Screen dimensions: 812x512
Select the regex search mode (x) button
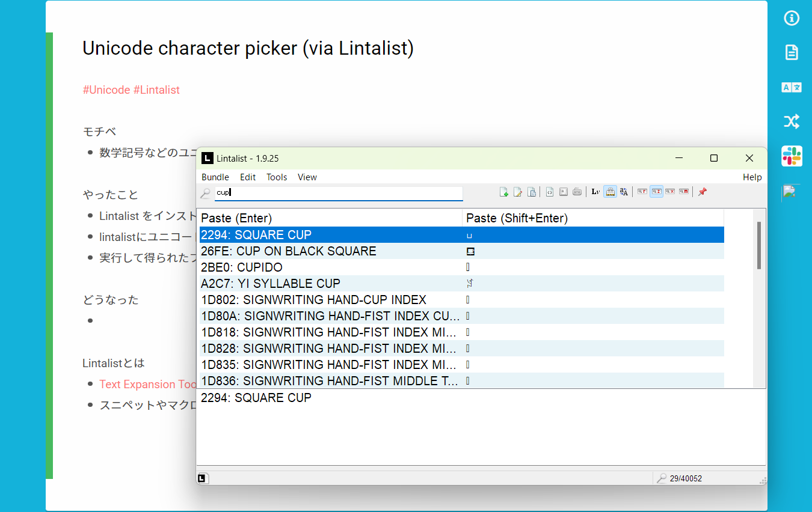pos(670,192)
